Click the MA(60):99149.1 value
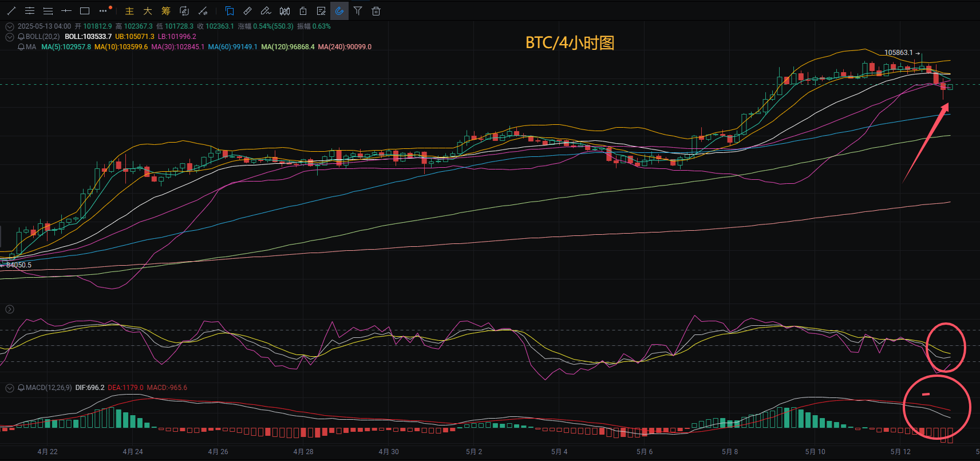 click(x=232, y=47)
